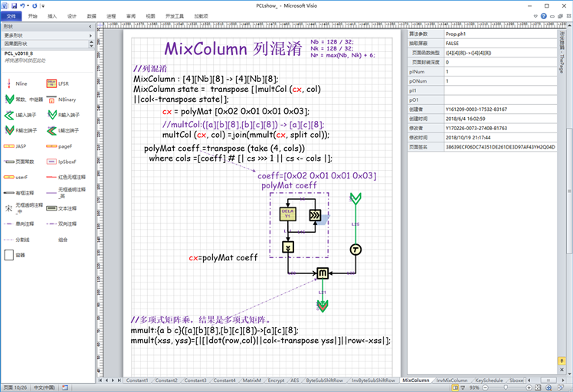This screenshot has height=392, width=573.
Task: Select the IpSboxF stencil shape
Action: (51, 162)
